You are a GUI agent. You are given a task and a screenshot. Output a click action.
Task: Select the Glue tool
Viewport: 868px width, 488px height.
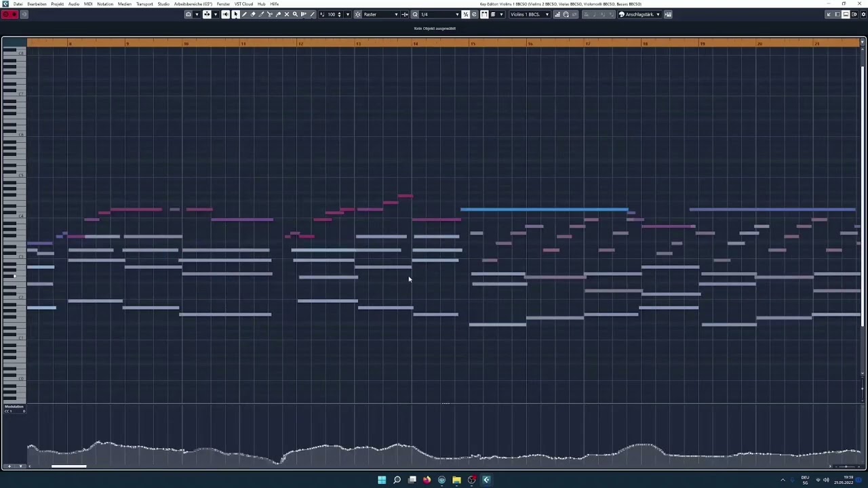click(278, 14)
